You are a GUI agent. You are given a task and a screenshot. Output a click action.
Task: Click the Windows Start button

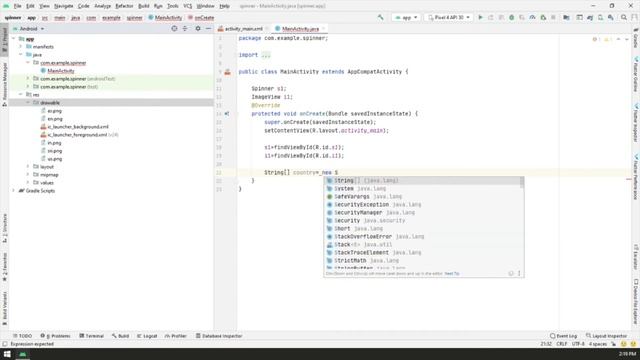tap(7, 354)
